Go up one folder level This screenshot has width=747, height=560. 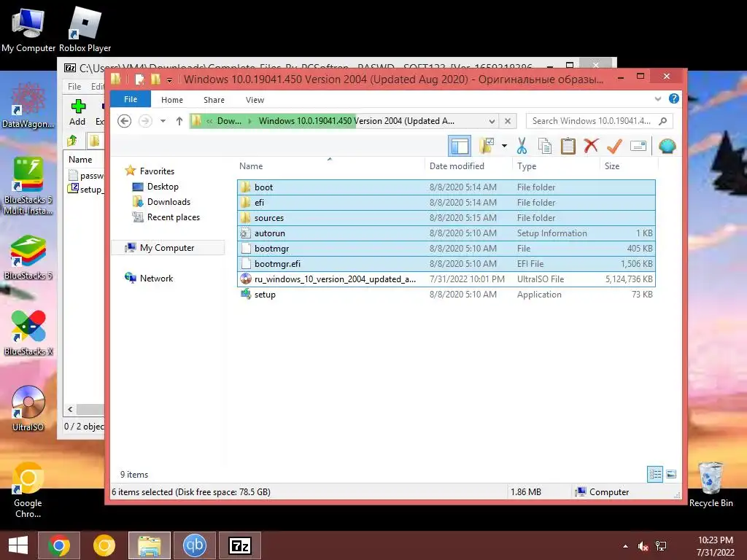point(179,121)
